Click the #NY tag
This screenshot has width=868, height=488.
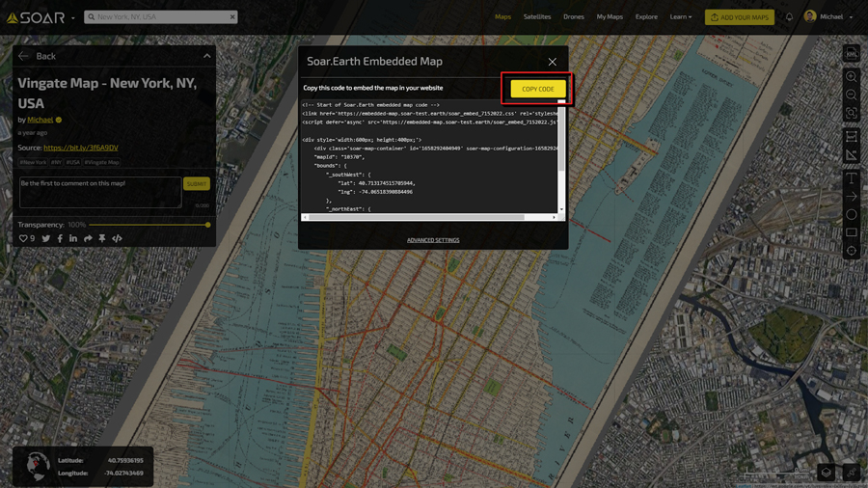point(57,162)
